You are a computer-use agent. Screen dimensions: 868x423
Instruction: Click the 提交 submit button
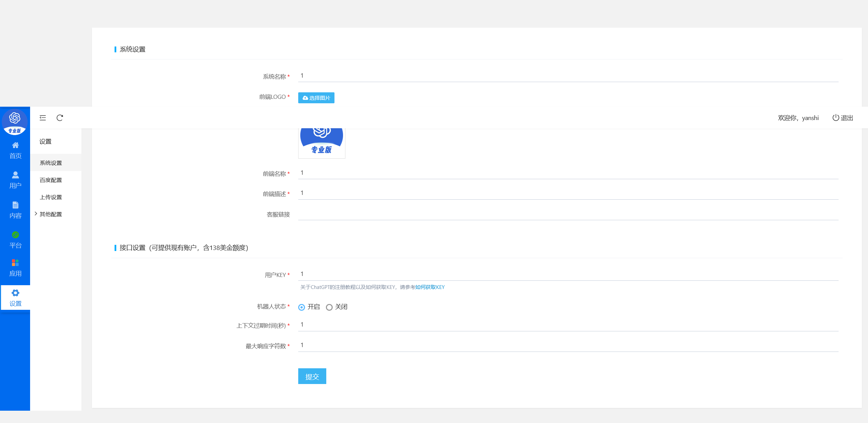(x=312, y=376)
